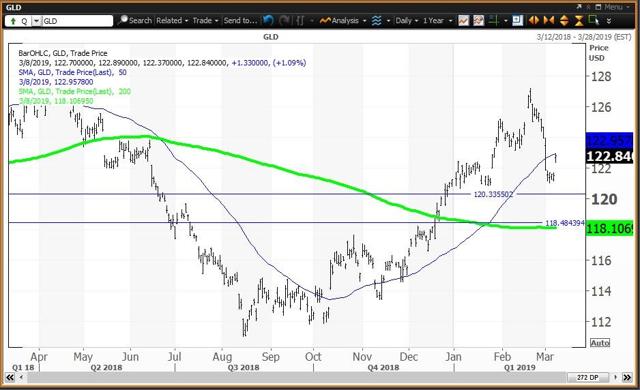This screenshot has height=390, width=640.
Task: Click the horizontal expand arrows icon
Action: tap(533, 20)
